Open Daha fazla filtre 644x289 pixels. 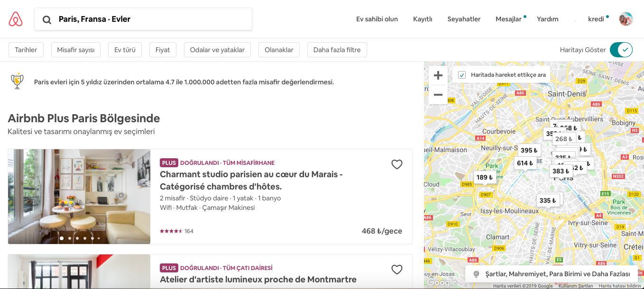[337, 50]
